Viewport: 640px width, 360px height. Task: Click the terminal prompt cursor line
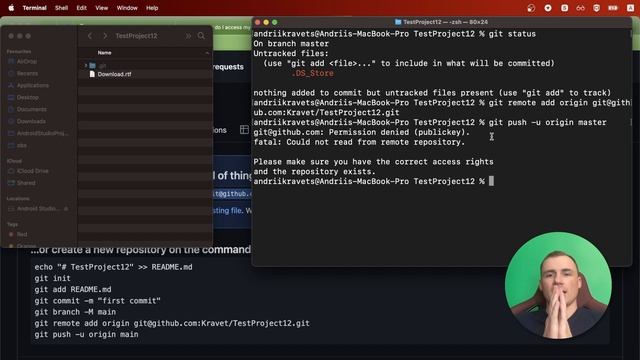tap(373, 181)
